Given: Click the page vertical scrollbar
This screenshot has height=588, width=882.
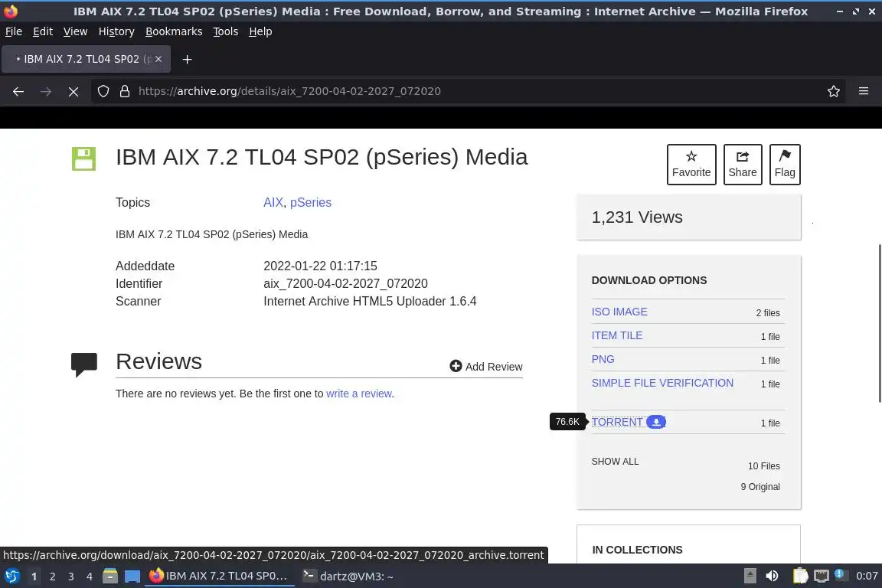Looking at the screenshot, I should tap(879, 324).
